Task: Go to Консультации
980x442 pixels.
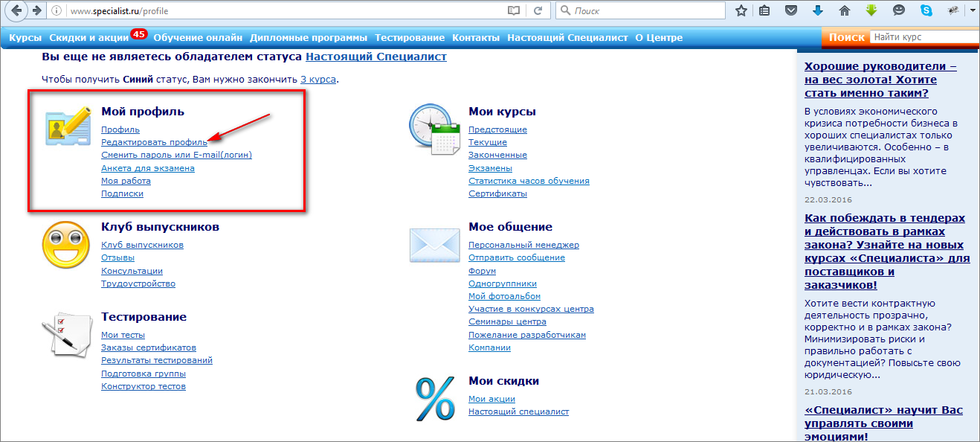Action: (132, 271)
